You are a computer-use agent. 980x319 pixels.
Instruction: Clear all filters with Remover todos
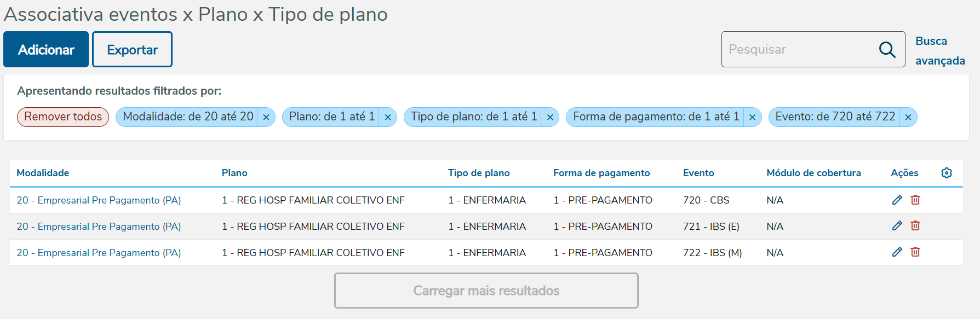pyautogui.click(x=63, y=117)
